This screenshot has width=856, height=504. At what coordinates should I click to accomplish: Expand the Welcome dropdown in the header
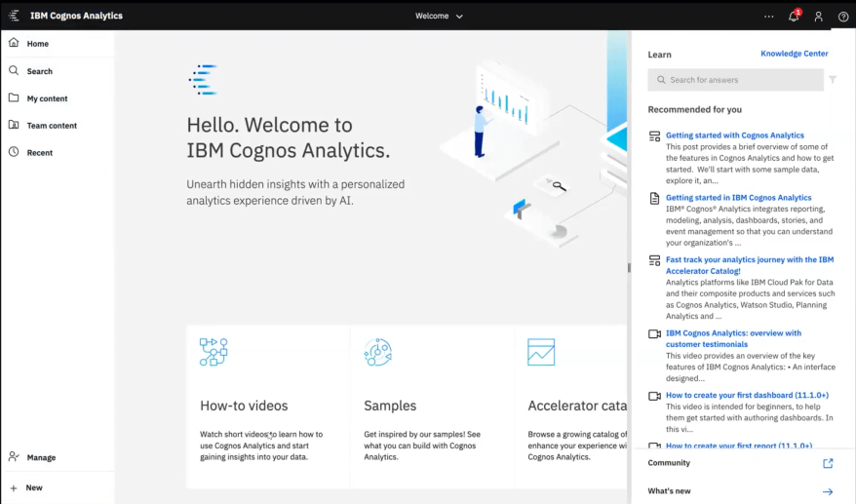point(439,16)
